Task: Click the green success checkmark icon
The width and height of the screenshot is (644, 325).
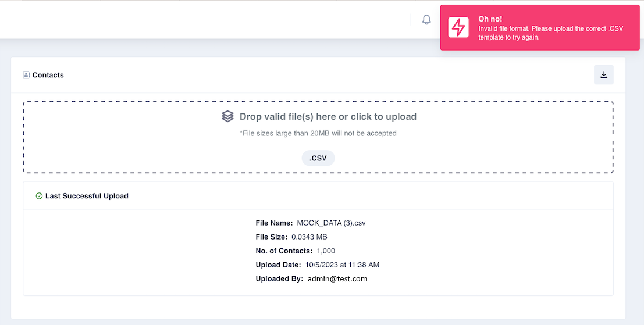Action: point(39,196)
